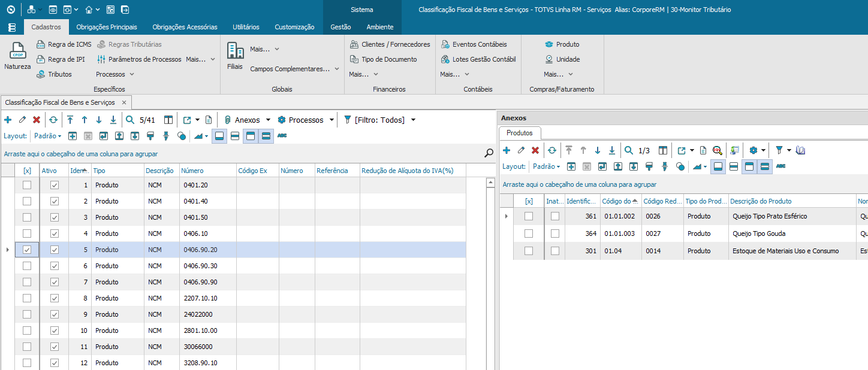868x370 pixels.
Task: Click Parâmetros de Processos button
Action: (144, 59)
